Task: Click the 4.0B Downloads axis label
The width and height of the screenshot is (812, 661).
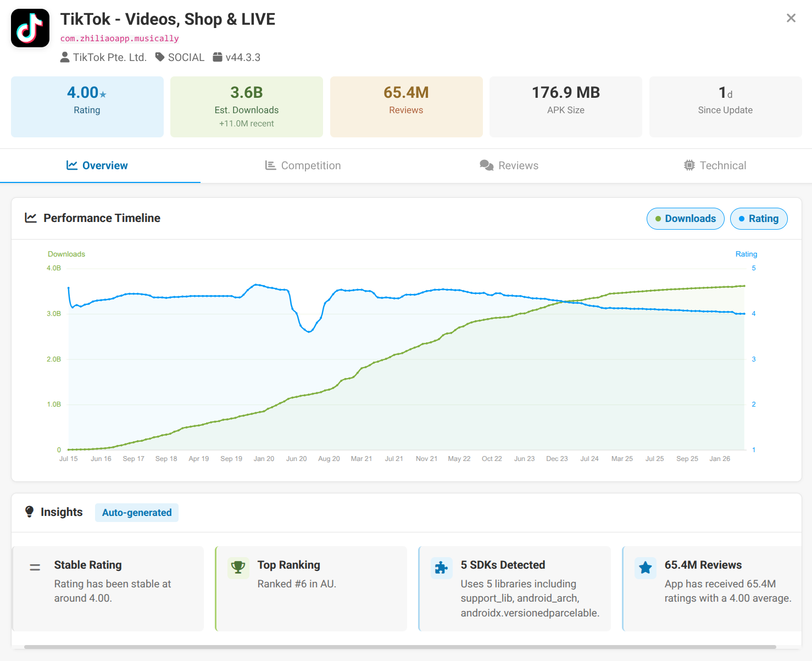Action: point(54,268)
